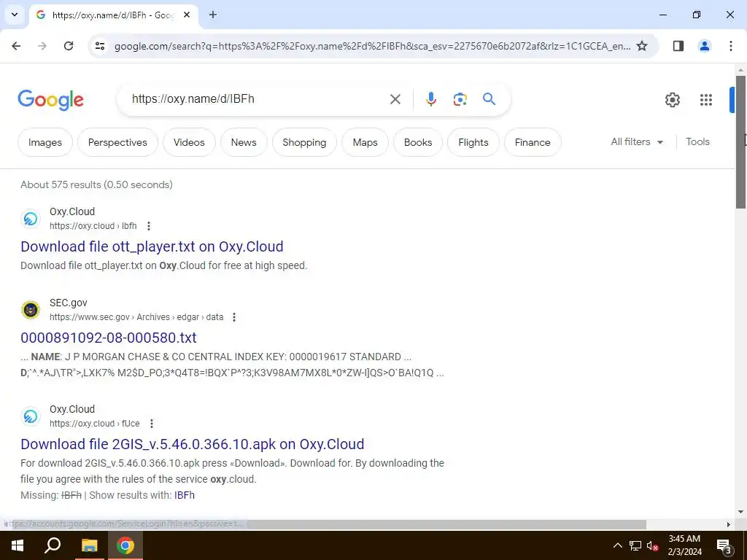This screenshot has width=747, height=560.
Task: Open more options for the SEC.gov result
Action: (234, 317)
